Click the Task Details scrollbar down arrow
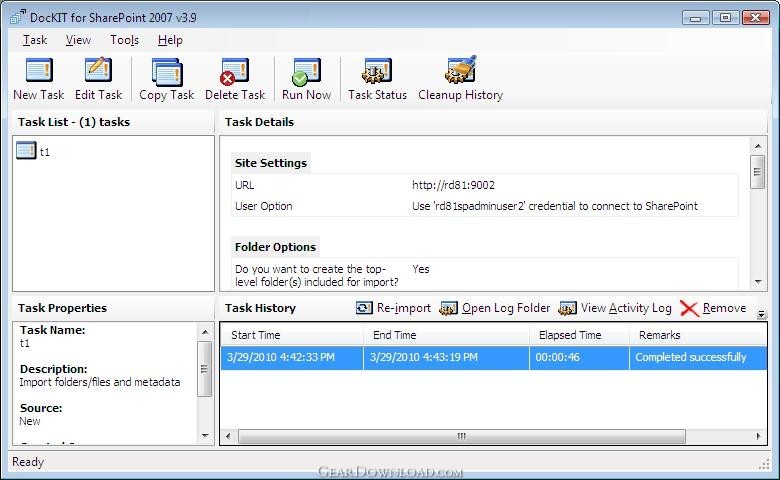 (758, 282)
